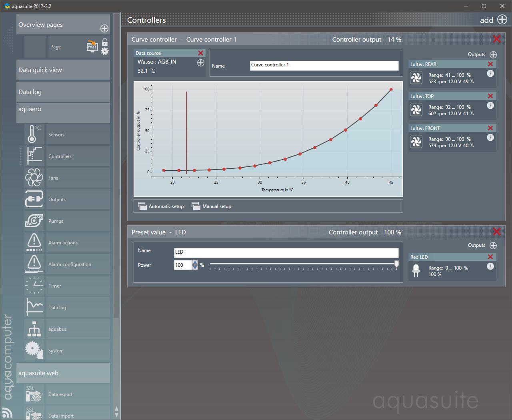Show info for Lüfter: TOP
512x420 pixels.
[490, 106]
